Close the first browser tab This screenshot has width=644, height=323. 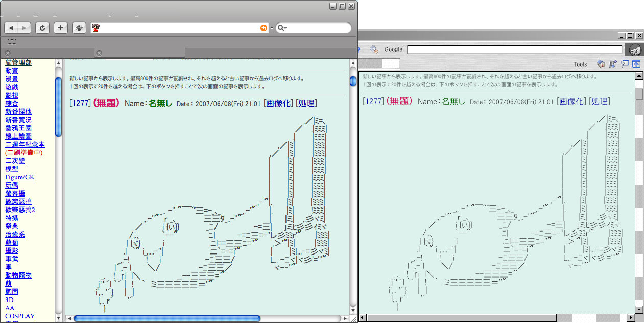8,53
